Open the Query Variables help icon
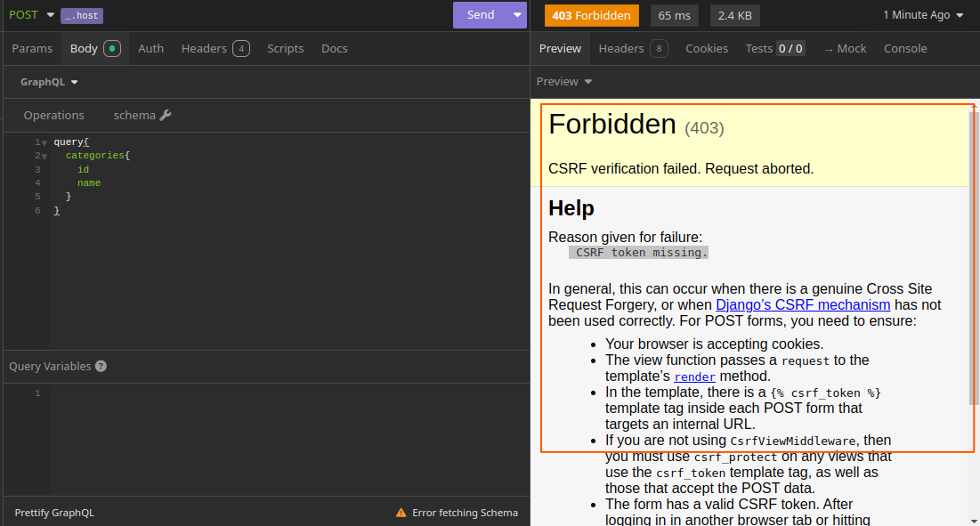980x526 pixels. 101,367
